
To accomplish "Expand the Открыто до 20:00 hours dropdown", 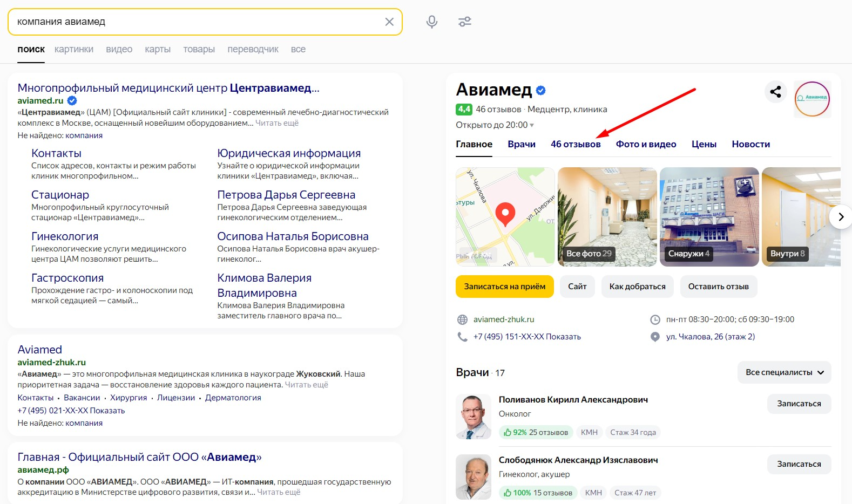I will coord(495,125).
